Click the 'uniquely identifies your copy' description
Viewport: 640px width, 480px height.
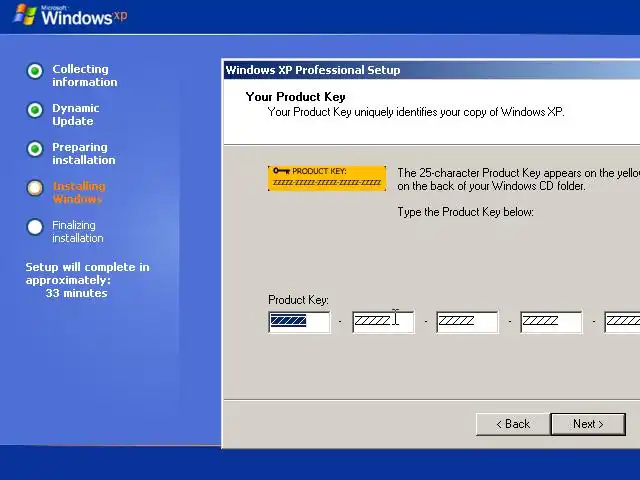pos(416,112)
